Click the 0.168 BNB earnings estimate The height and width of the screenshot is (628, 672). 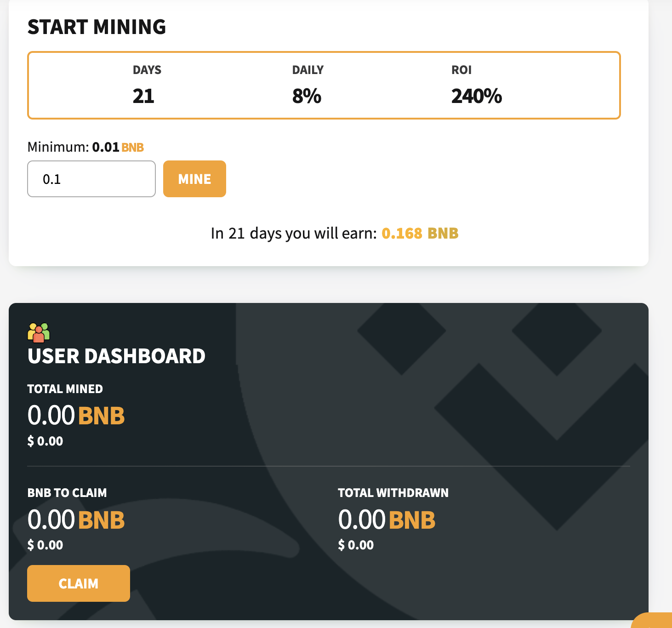(x=420, y=234)
